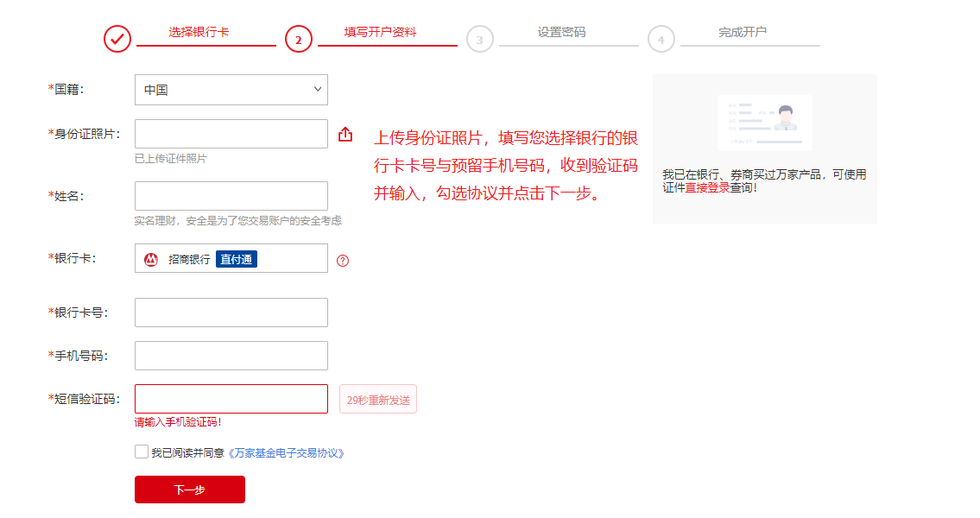Click the 设置密码 step tab

pyautogui.click(x=561, y=32)
